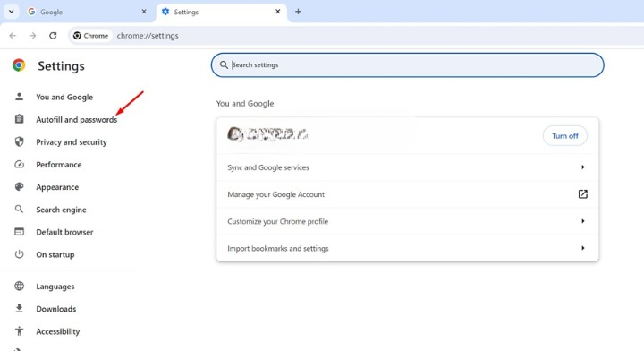Close the Settings tab

[x=277, y=12]
